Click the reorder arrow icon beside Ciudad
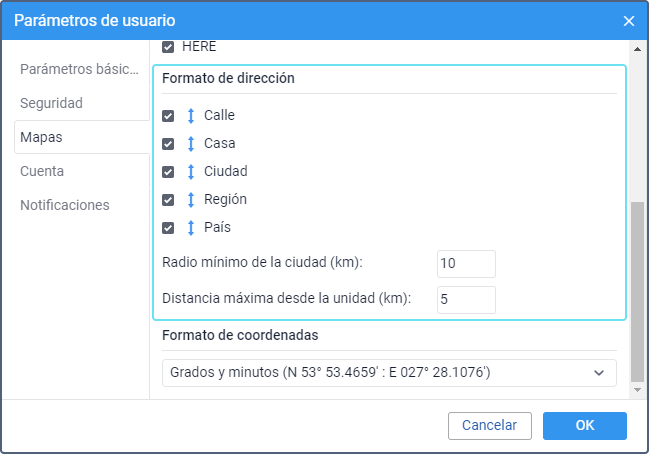This screenshot has height=454, width=649. 190,171
